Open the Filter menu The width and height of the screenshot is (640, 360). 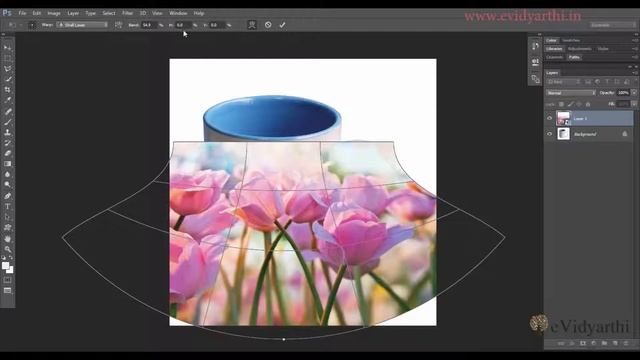point(127,13)
